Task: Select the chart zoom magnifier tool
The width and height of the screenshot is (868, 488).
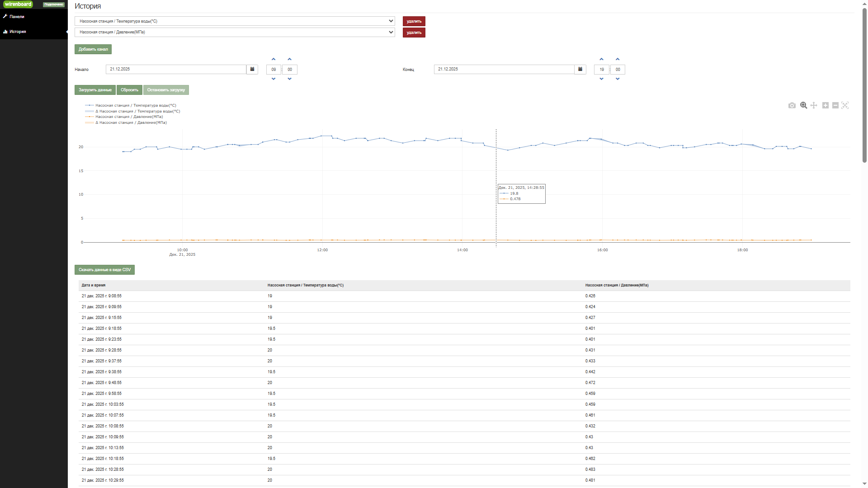Action: [x=803, y=105]
